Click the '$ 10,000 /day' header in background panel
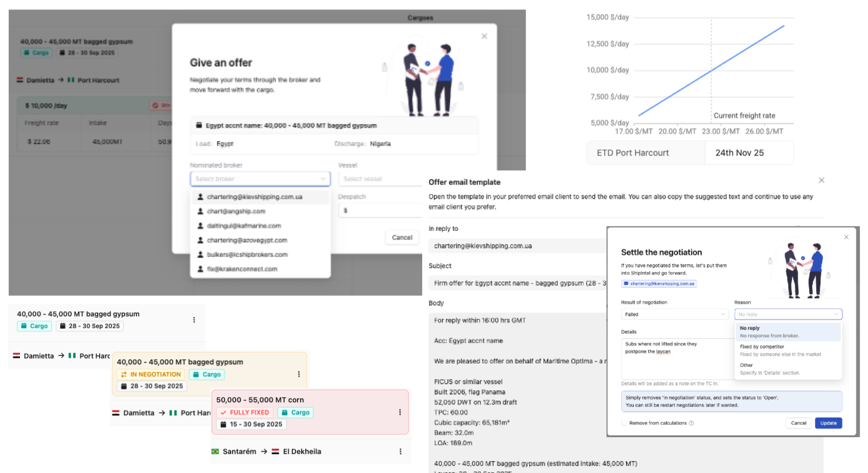 (x=46, y=105)
